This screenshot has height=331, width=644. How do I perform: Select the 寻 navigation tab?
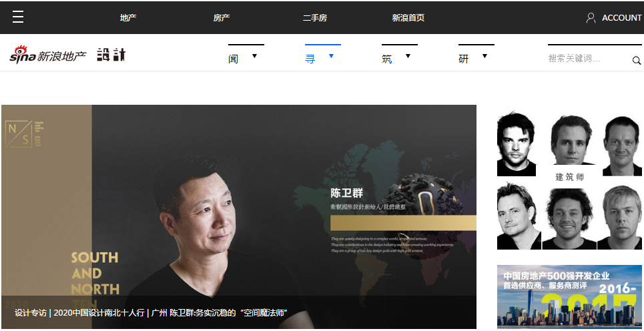tap(310, 59)
